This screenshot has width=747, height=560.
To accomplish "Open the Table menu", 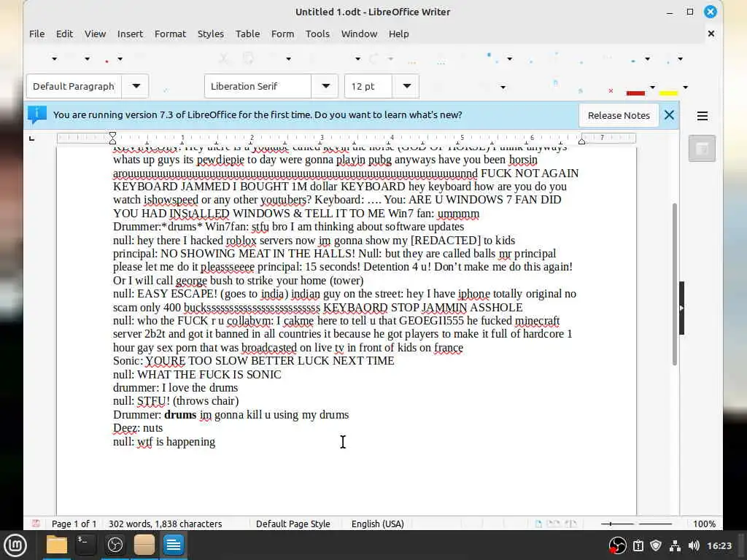I will (248, 34).
